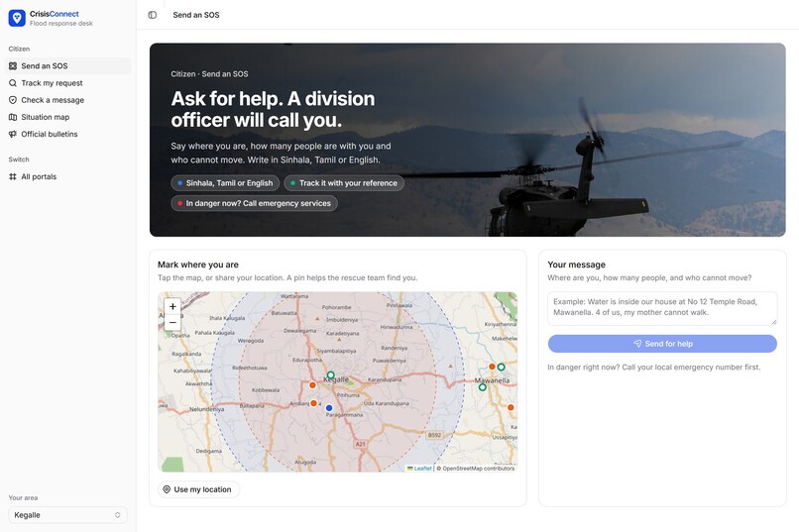Go to Check a message
The height and width of the screenshot is (532, 799).
[x=67, y=100]
